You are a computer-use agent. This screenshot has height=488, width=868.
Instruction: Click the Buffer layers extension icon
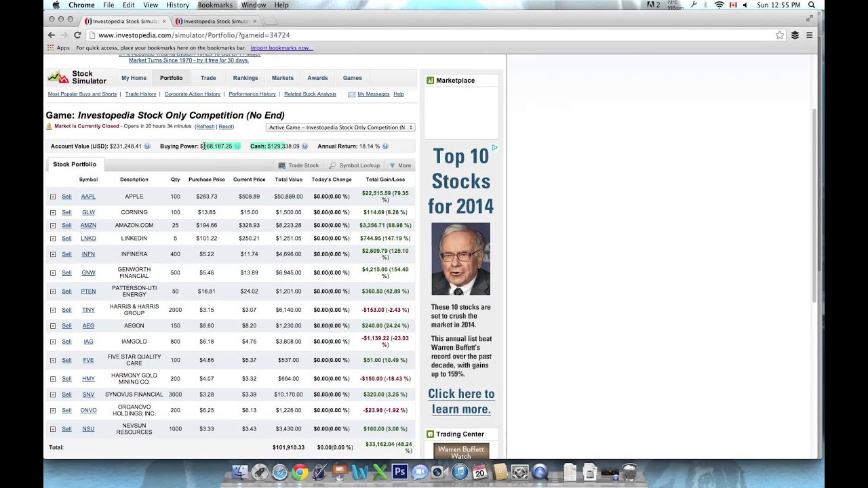795,35
